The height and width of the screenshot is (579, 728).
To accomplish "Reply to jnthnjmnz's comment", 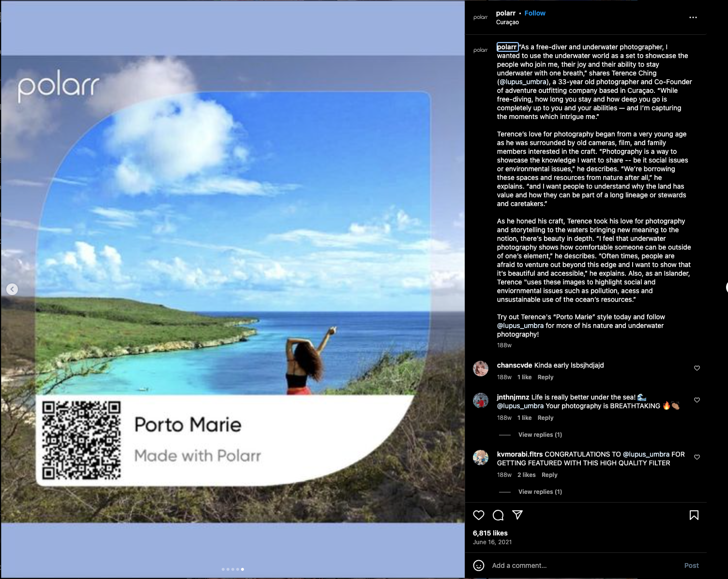I will pyautogui.click(x=546, y=418).
